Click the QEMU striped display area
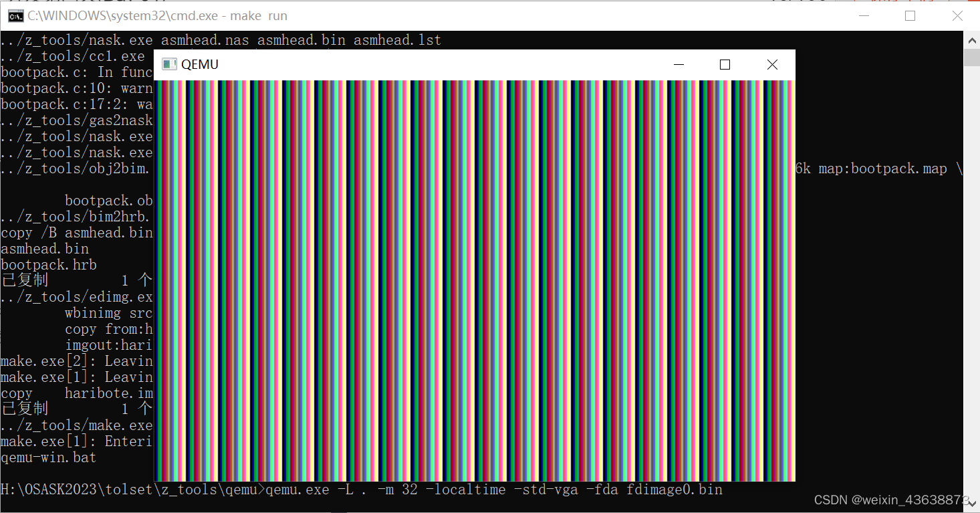 pos(474,280)
